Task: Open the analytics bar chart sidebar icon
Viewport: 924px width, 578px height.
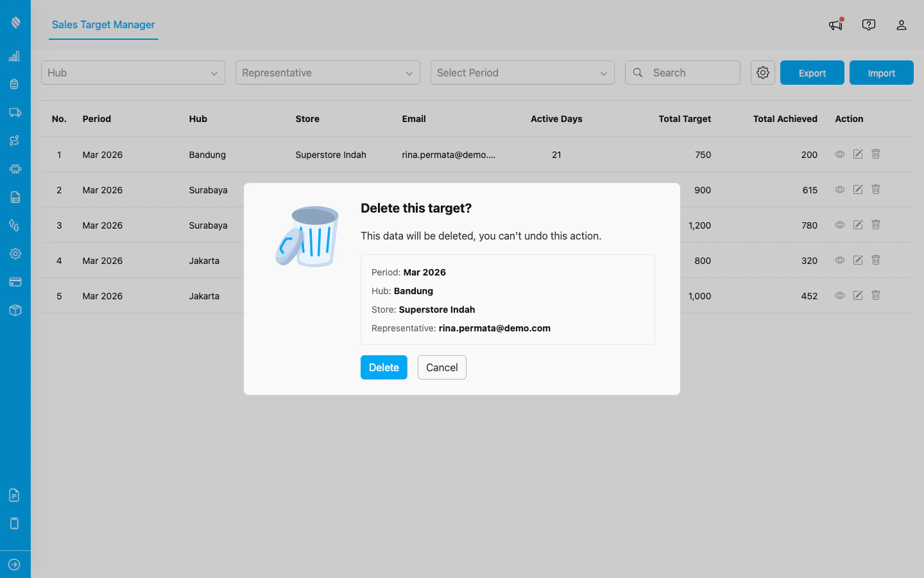Action: pyautogui.click(x=15, y=56)
